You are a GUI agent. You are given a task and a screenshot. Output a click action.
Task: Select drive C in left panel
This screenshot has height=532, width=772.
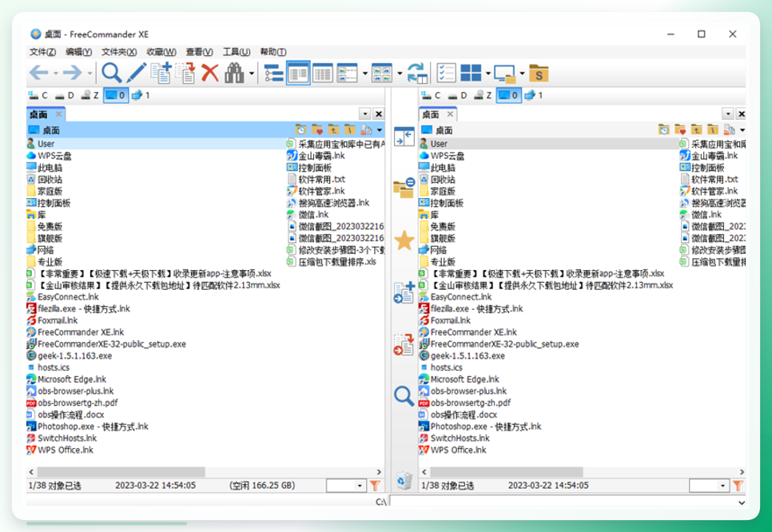point(38,95)
